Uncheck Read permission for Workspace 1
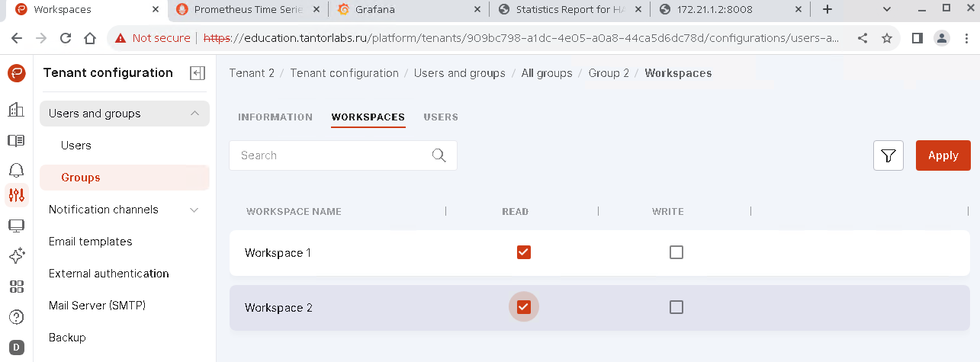This screenshot has height=362, width=980. [x=523, y=252]
